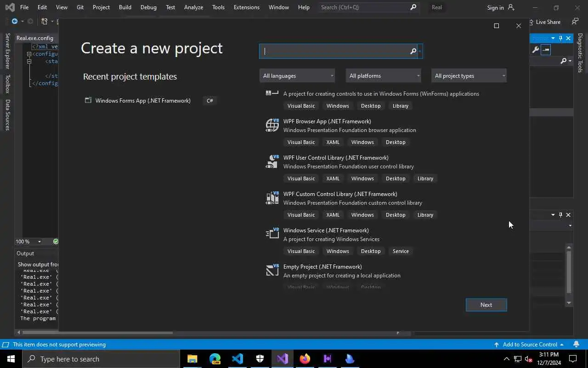Click the Output horizontal scrollbar thumb
This screenshot has width=588, height=368.
tap(98, 333)
